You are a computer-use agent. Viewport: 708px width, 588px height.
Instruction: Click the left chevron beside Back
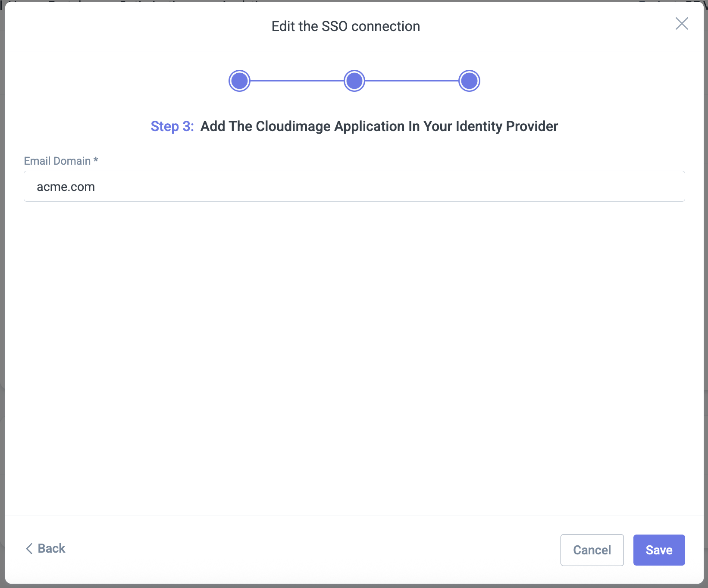click(x=29, y=548)
